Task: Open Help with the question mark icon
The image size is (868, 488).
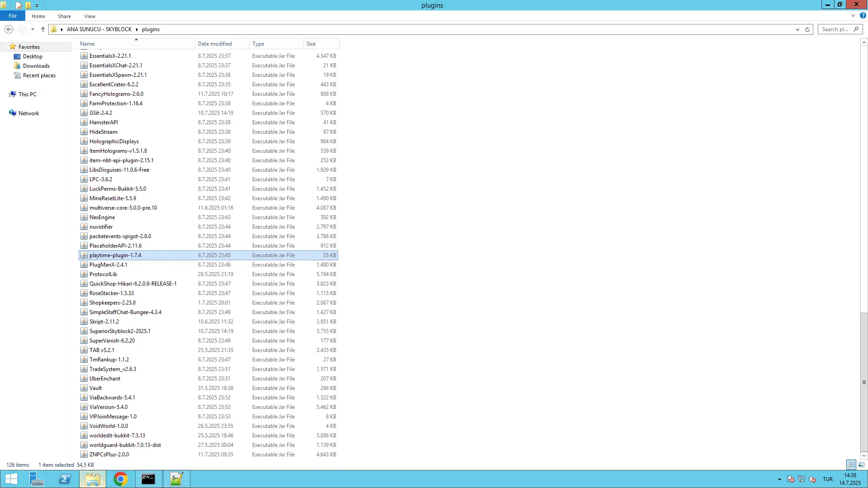Action: [x=863, y=16]
